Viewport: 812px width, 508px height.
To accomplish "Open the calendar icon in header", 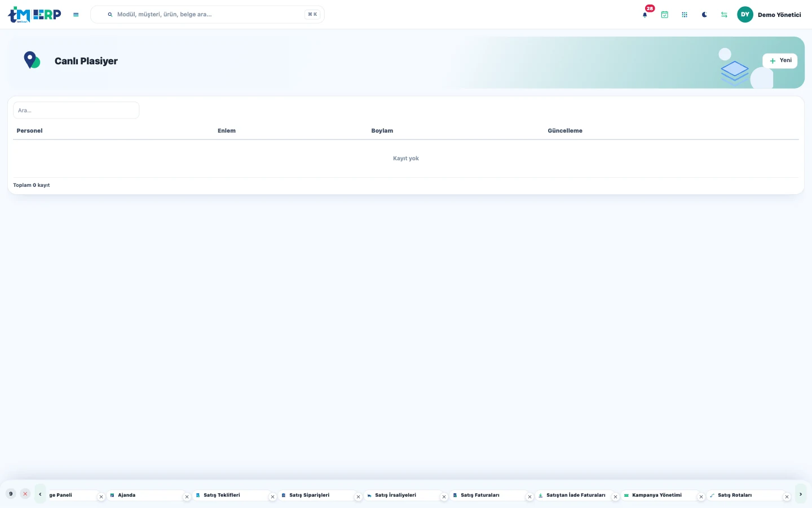I will [665, 15].
